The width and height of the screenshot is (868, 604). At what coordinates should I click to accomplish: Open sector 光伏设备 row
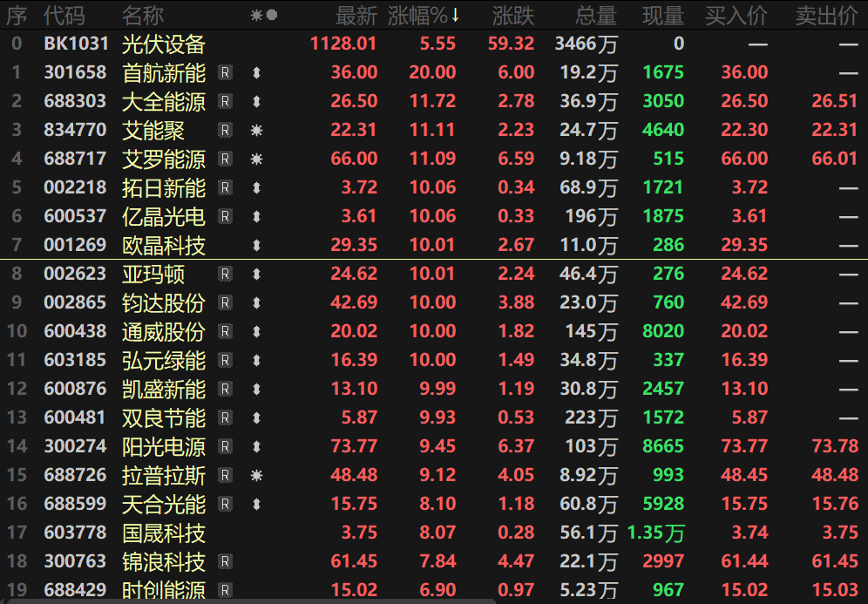click(434, 44)
